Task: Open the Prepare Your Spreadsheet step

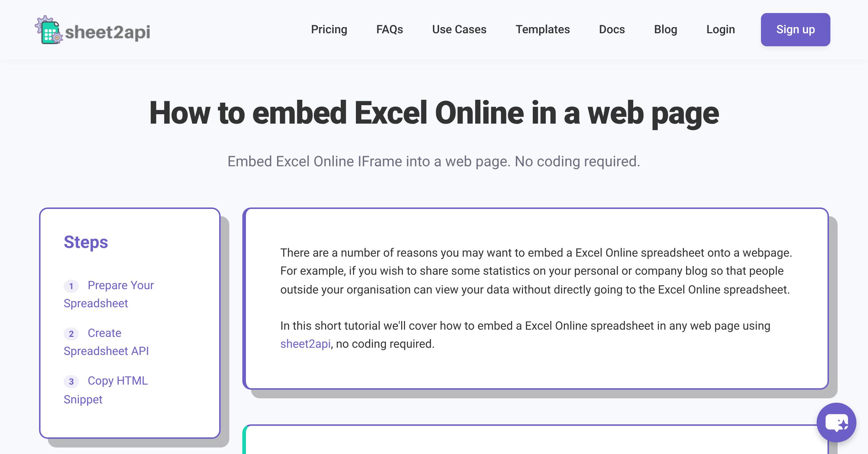Action: (x=109, y=294)
